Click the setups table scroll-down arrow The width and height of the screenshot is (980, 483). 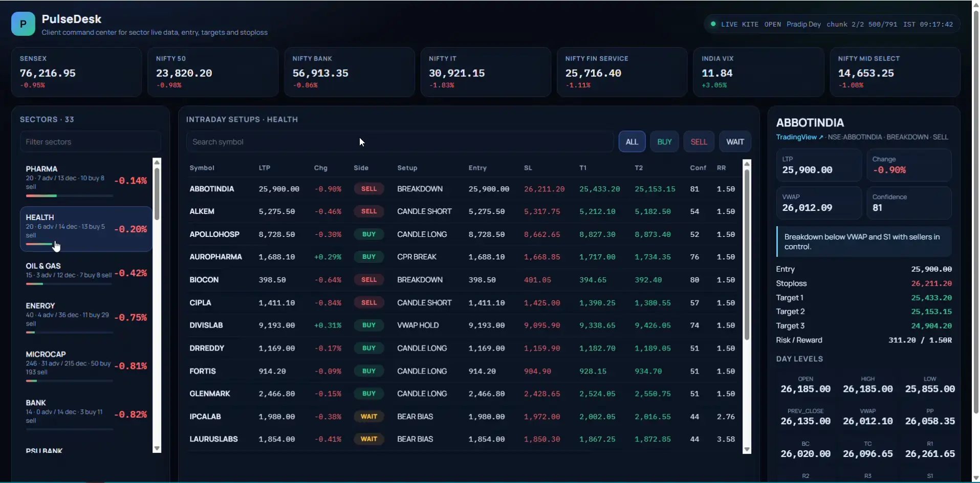tap(747, 450)
